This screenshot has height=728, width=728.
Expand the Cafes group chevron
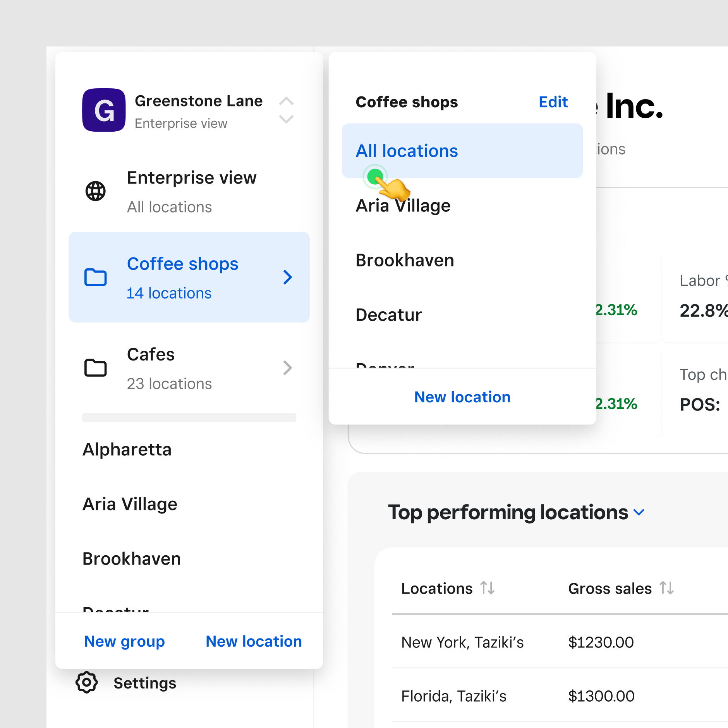click(287, 368)
